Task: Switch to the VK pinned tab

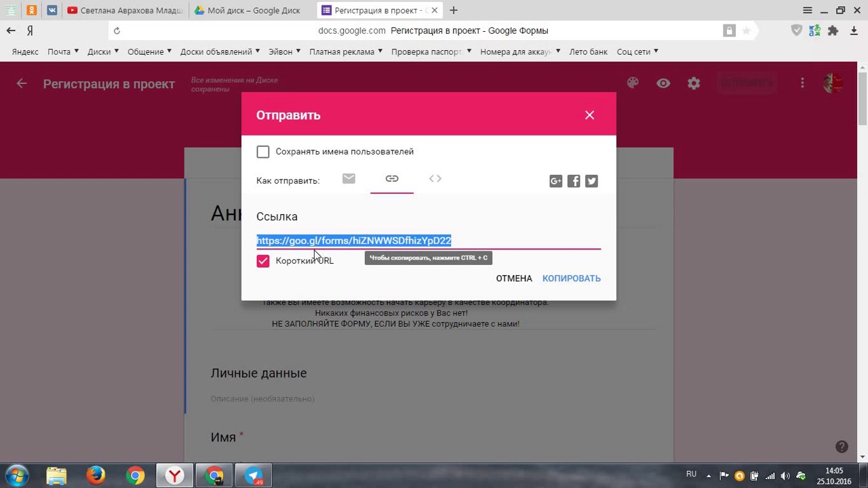Action: 52,10
